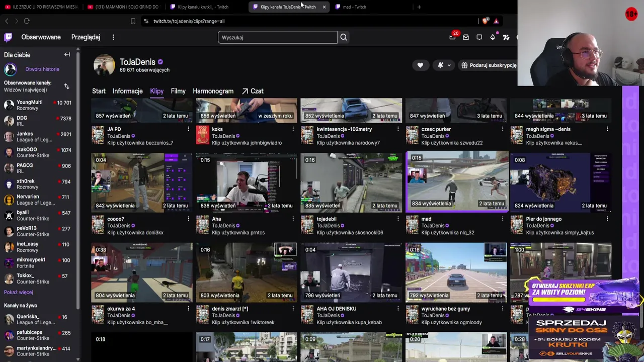The height and width of the screenshot is (362, 644).
Task: Toggle the follow heart for ToJaDenis
Action: [420, 65]
